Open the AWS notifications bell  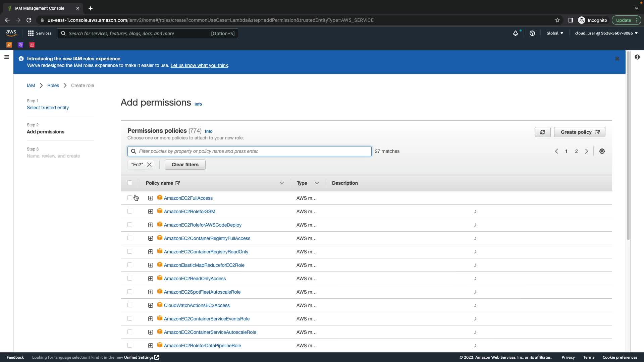516,33
